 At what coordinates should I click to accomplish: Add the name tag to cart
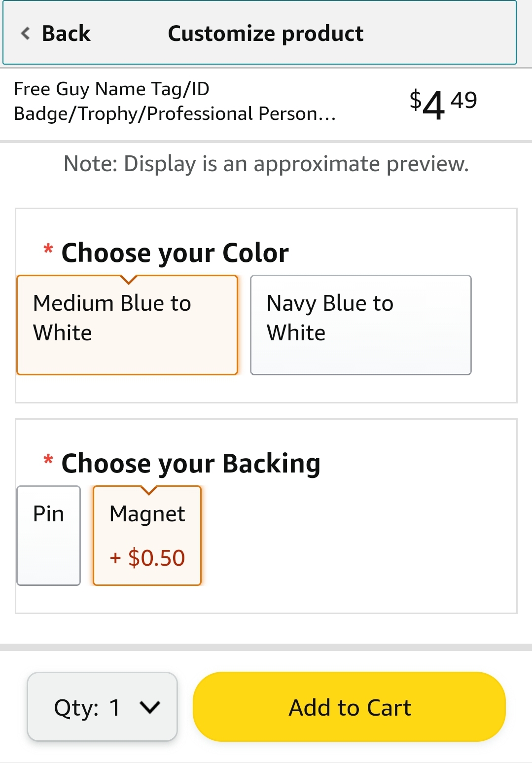(x=349, y=706)
